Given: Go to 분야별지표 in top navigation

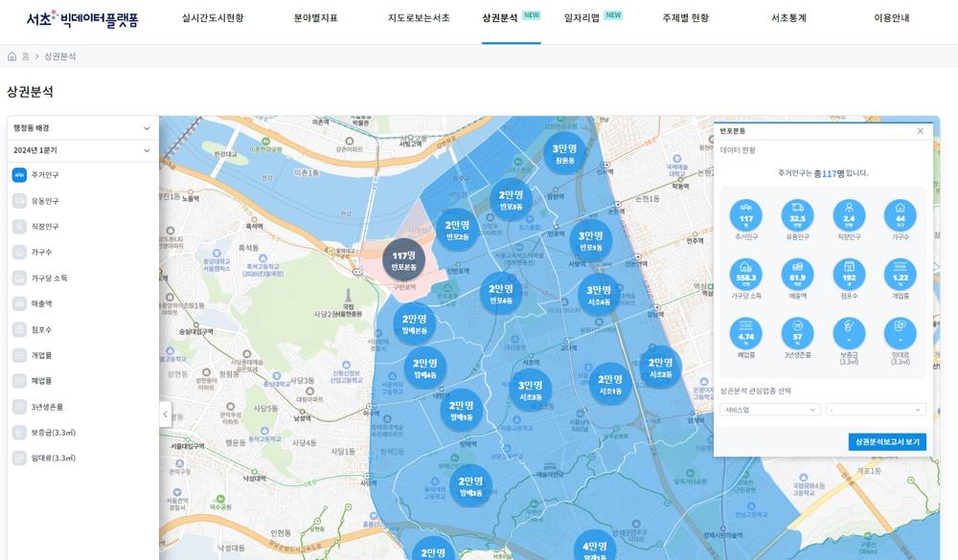Looking at the screenshot, I should coord(315,18).
